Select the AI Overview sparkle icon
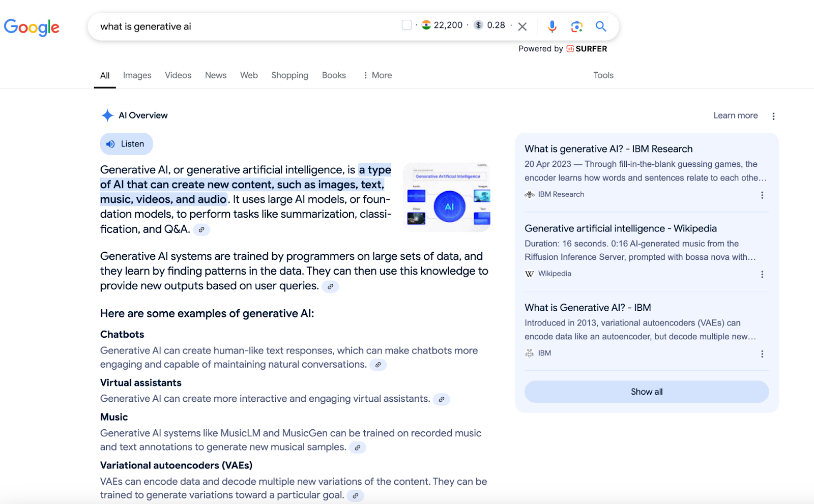Viewport: 814px width, 504px height. tap(107, 115)
